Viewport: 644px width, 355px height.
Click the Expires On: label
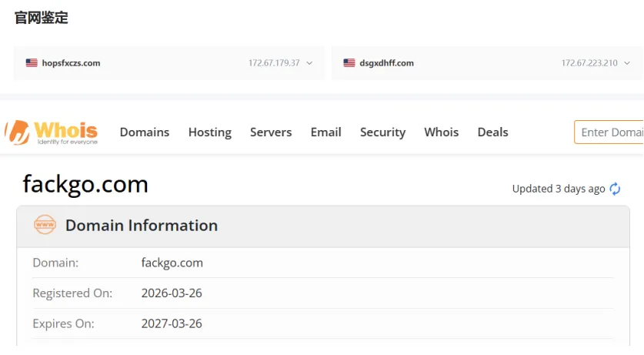(63, 323)
